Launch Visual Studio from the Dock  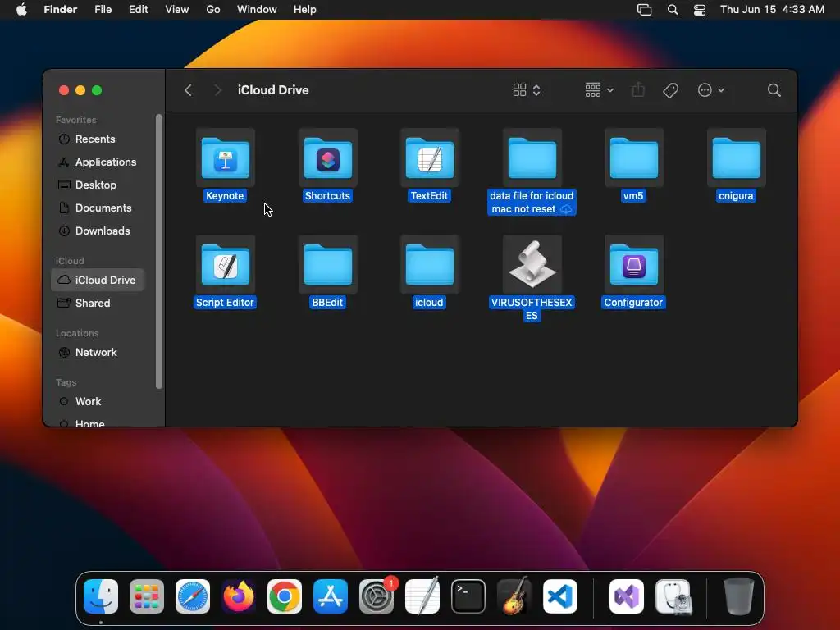click(627, 596)
